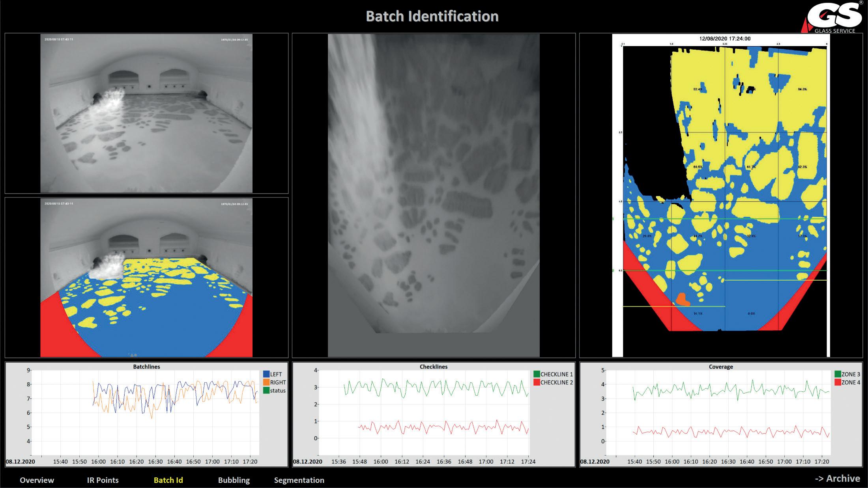Open the Bubbling tab

[x=234, y=480]
